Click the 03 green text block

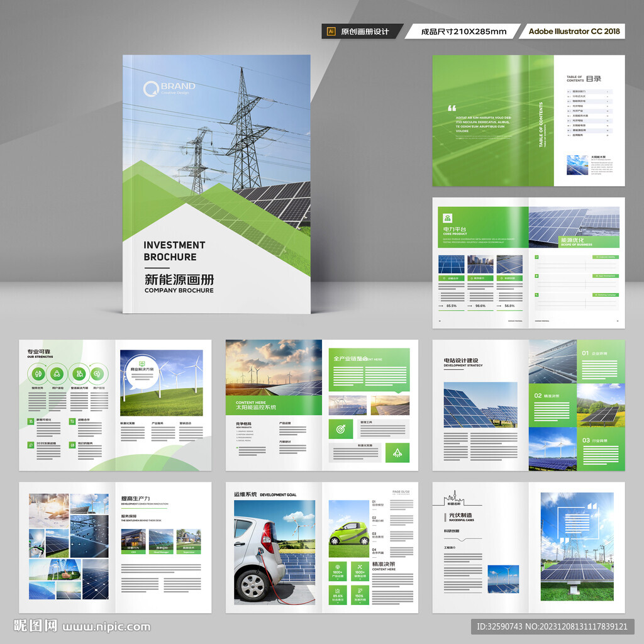pos(601,449)
